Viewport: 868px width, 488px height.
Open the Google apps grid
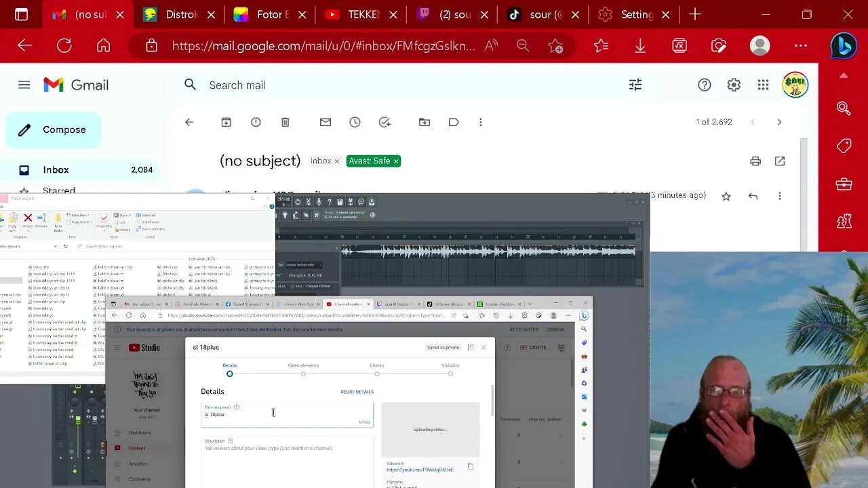[x=764, y=85]
